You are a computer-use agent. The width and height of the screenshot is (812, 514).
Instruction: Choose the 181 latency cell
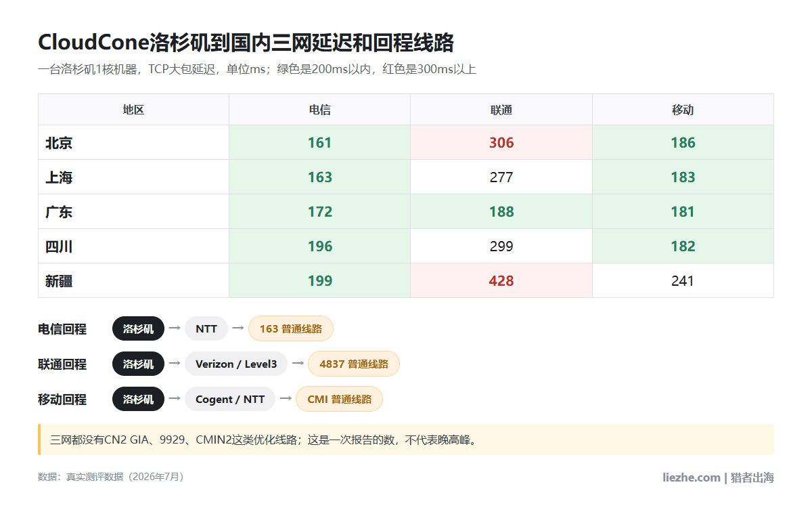pyautogui.click(x=683, y=212)
